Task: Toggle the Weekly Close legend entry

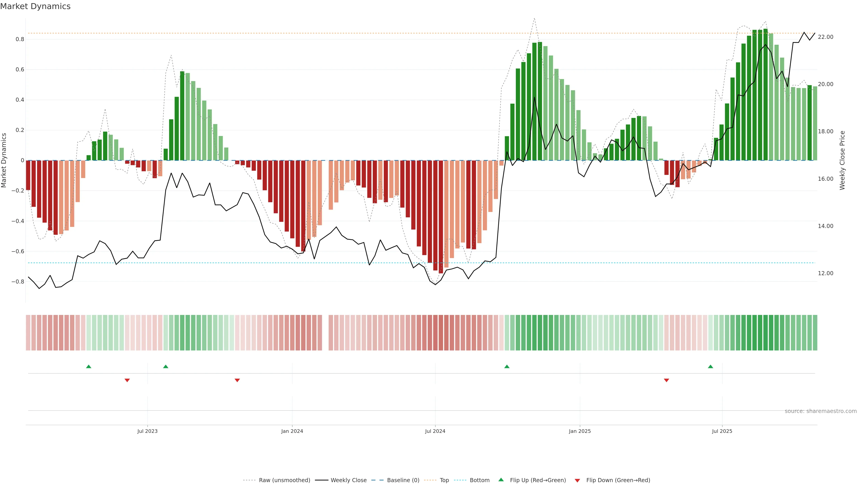Action: coord(348,480)
